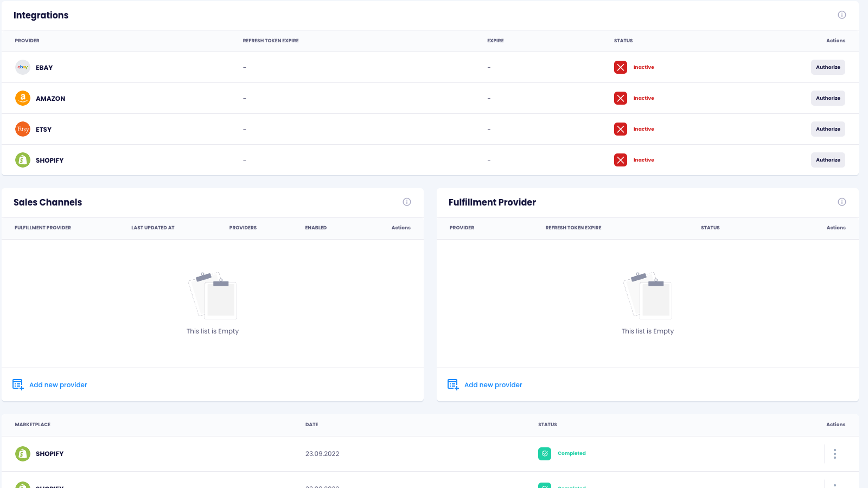Authorize the ETSY integration

pyautogui.click(x=828, y=129)
